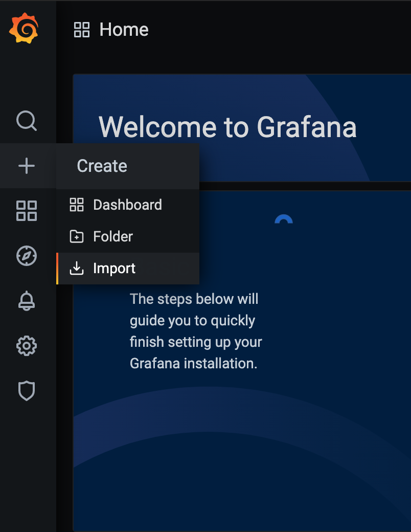This screenshot has width=411, height=532.
Task: Click the "Grafana installation." text line
Action: point(194,363)
